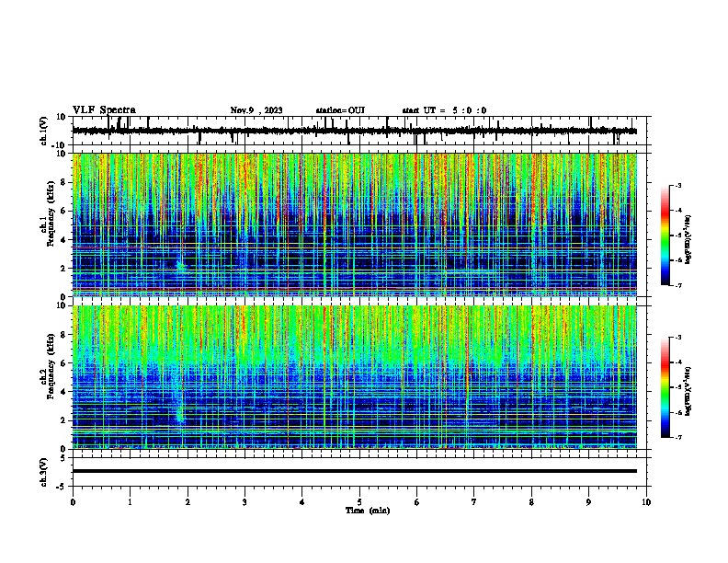Click the "8" kHz tick on ch.1 spectrogram
The width and height of the screenshot is (728, 563).
[x=63, y=182]
